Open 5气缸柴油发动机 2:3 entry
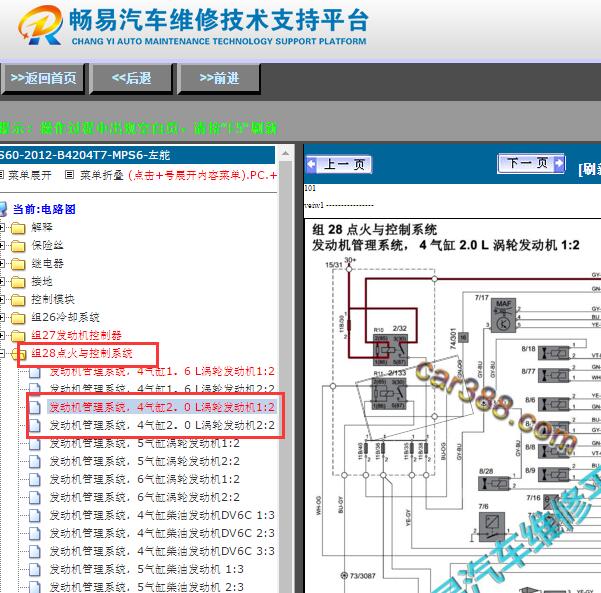This screenshot has height=593, width=601. tap(147, 587)
